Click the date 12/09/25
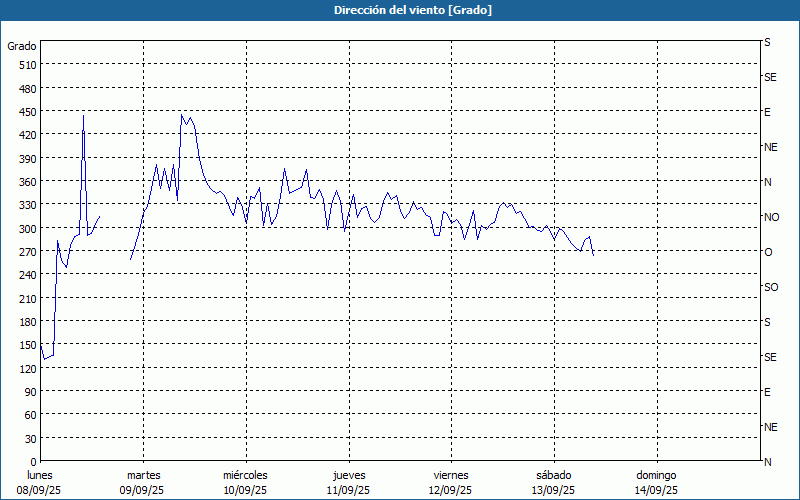Screen dimensions: 800x500 coord(451,490)
